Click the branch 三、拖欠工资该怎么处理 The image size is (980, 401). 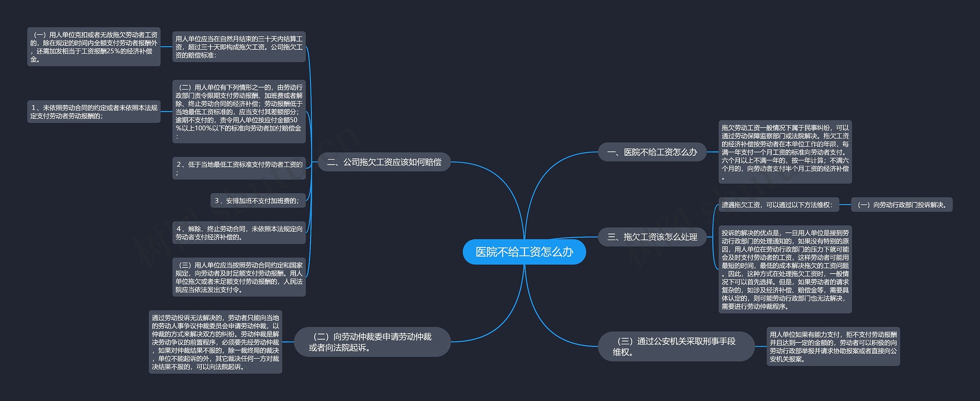click(x=652, y=237)
